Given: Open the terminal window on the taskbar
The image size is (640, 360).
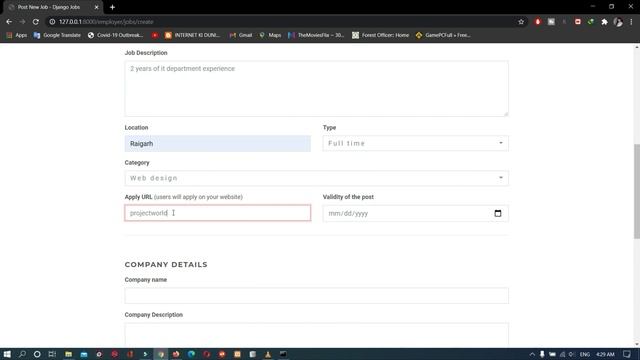Looking at the screenshot, I should pos(283,354).
